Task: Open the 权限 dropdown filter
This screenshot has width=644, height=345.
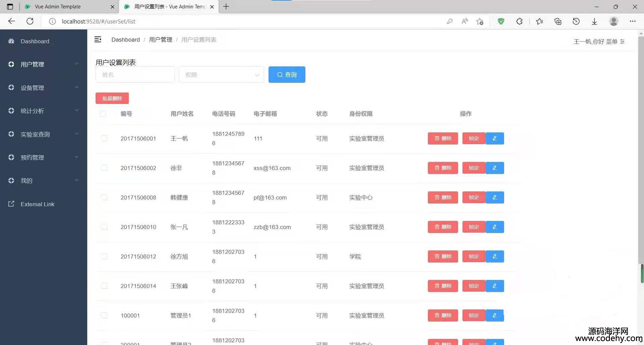Action: click(221, 75)
